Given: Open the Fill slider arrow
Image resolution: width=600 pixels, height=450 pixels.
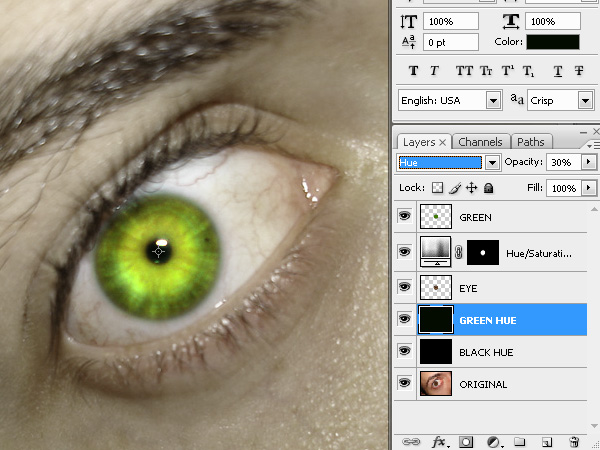Looking at the screenshot, I should click(589, 188).
